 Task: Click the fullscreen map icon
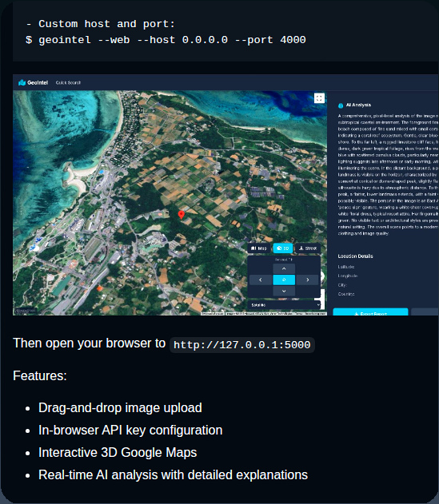pyautogui.click(x=319, y=98)
